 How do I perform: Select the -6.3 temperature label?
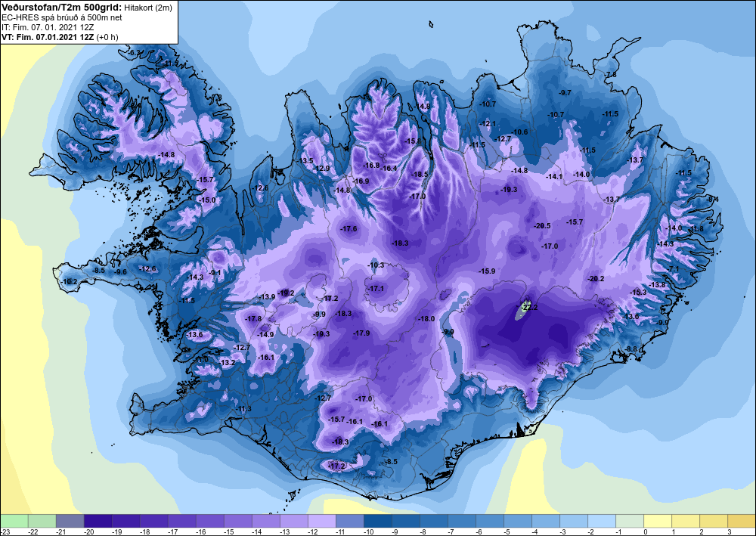point(135,52)
